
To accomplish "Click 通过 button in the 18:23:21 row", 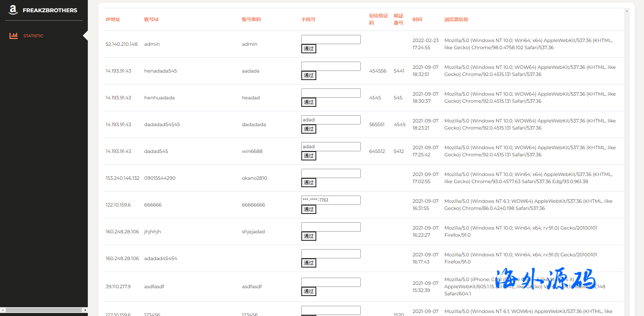I will (x=308, y=129).
